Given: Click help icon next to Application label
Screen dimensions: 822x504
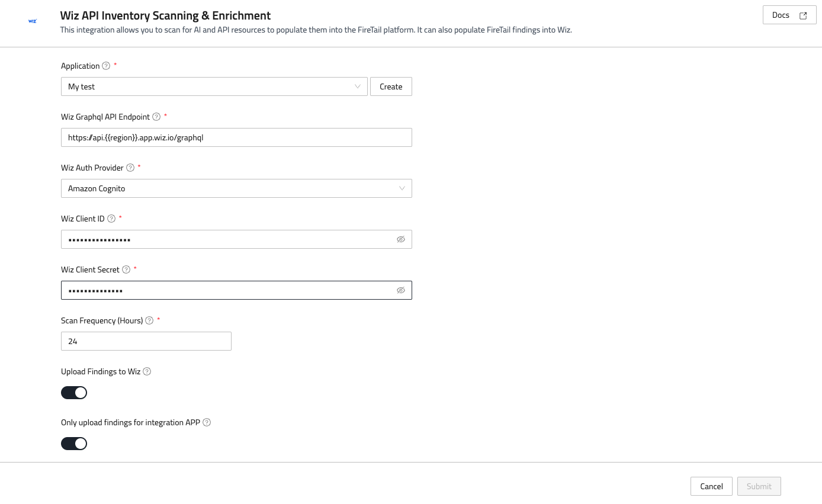Looking at the screenshot, I should tap(106, 66).
